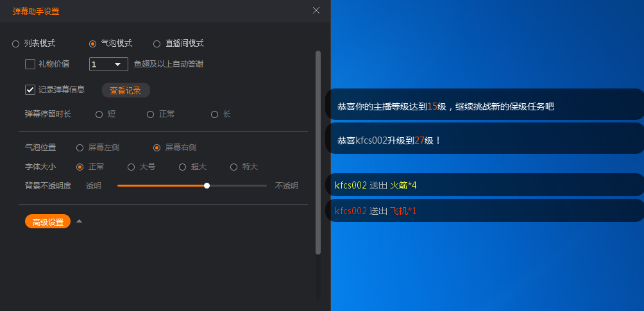Click the 鱼翅及以上自动答谢 label

click(169, 64)
